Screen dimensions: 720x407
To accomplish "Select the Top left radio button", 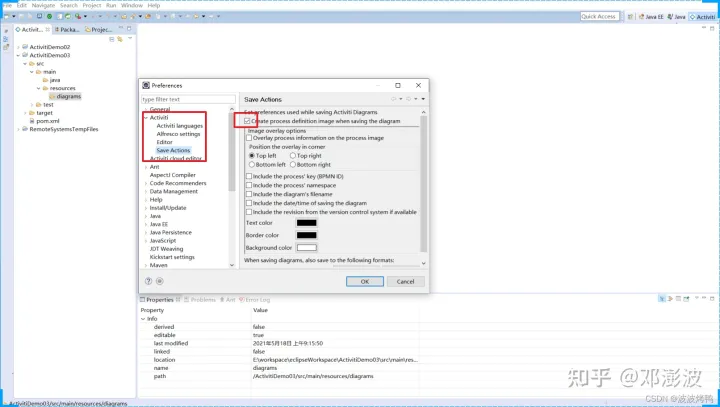I will pos(252,156).
